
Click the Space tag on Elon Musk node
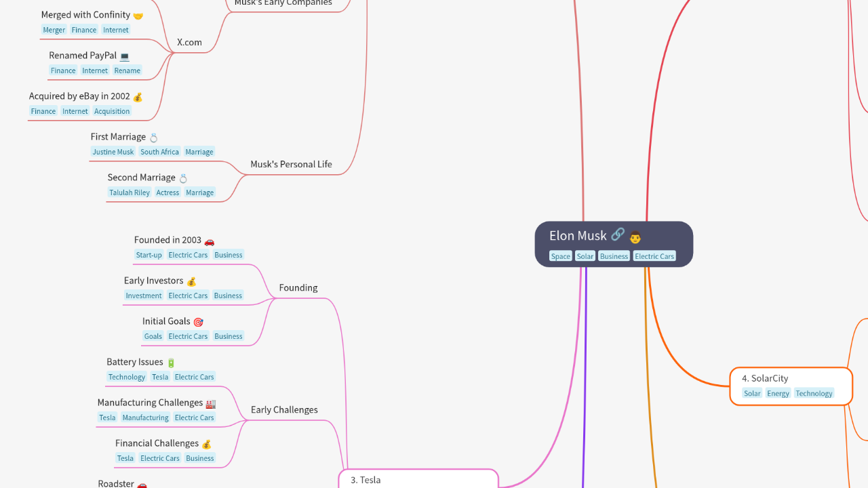coord(560,256)
